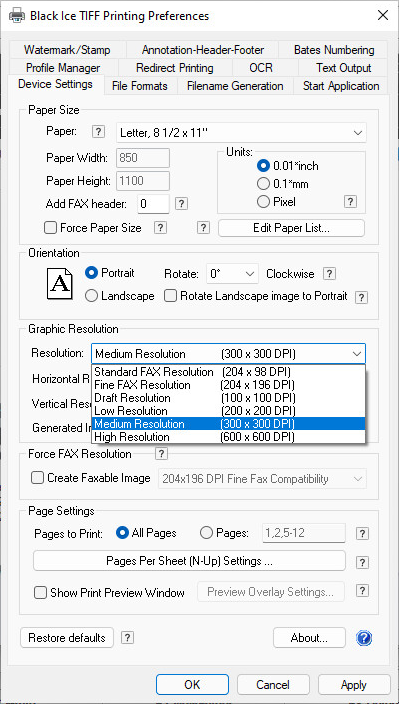
Task: Switch to the File Formats tab
Action: (140, 86)
